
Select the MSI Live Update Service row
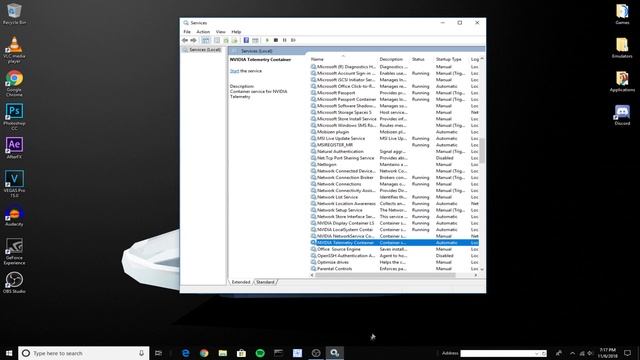tap(394, 138)
